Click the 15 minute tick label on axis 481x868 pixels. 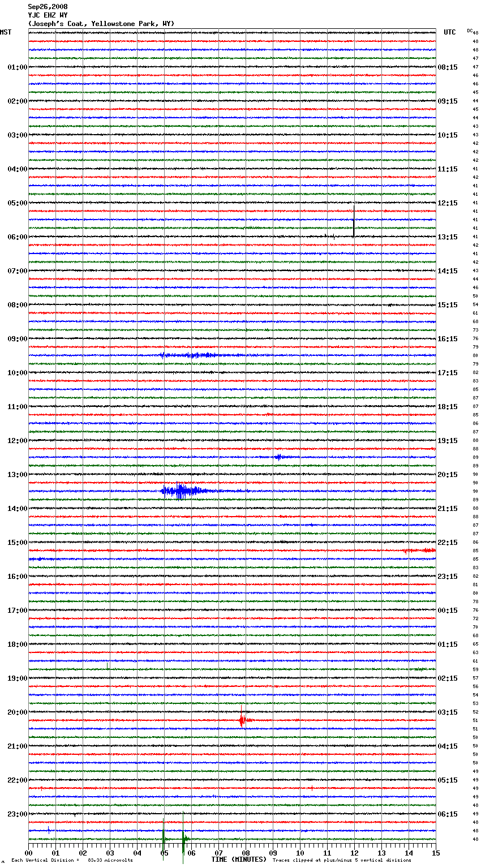[436, 853]
